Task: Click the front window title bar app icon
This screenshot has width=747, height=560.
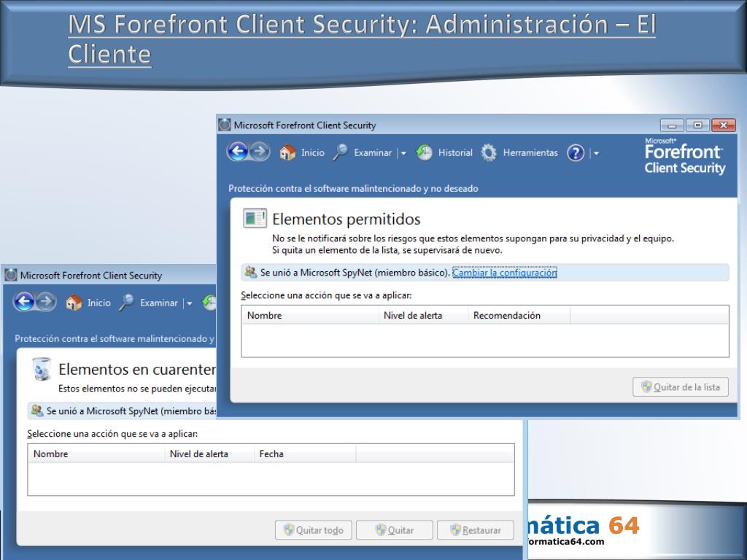Action: click(x=225, y=125)
